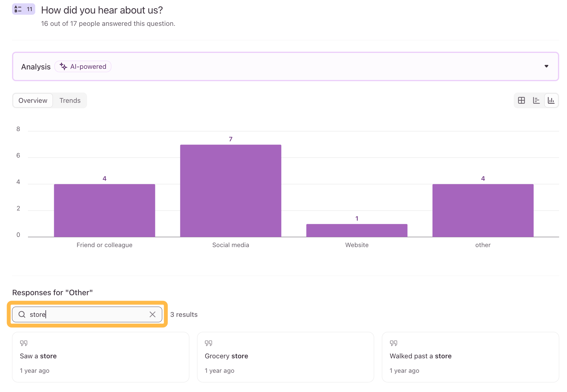
Task: Open the Overview tab
Action: point(33,100)
